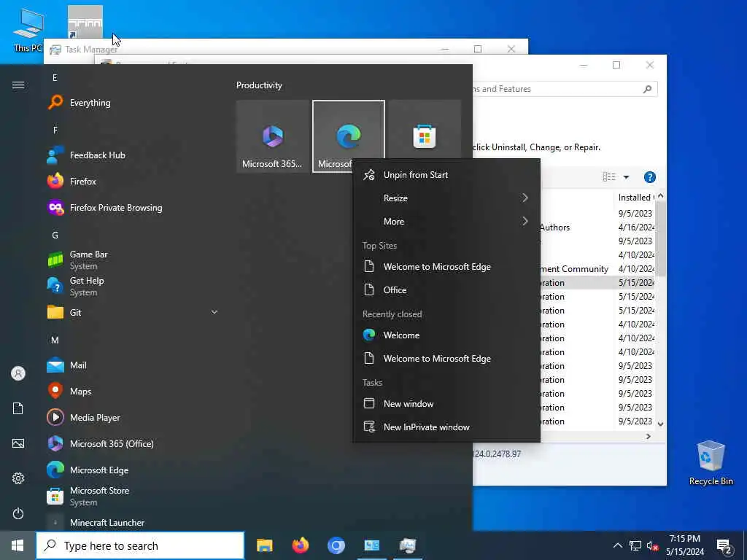747x560 pixels.
Task: Open Pictures from Start sidebar
Action: [x=18, y=443]
